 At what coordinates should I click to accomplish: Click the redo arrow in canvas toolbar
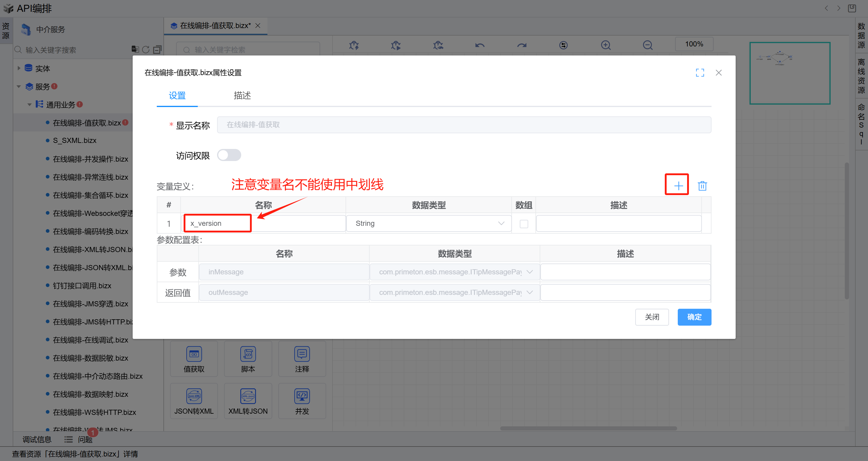[x=522, y=45]
